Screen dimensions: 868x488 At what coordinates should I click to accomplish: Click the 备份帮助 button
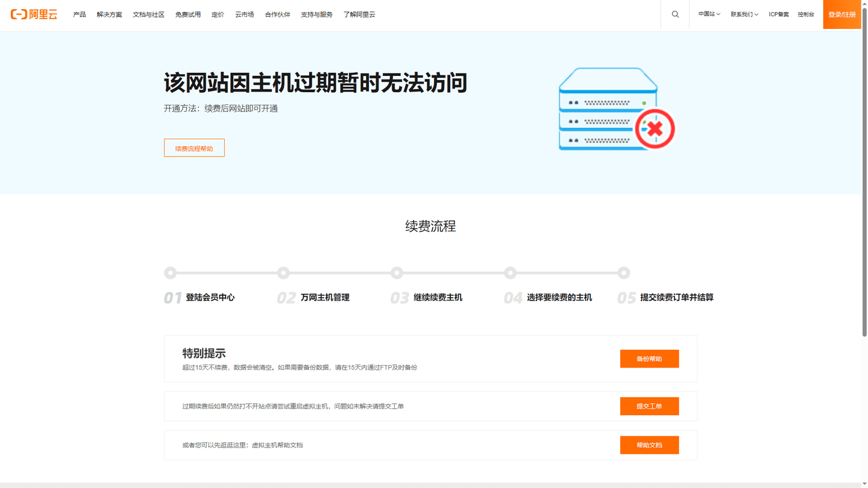pos(649,358)
